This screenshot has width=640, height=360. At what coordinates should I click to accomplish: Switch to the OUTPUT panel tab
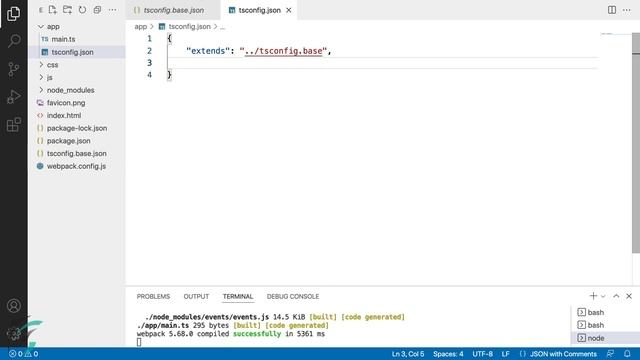196,296
